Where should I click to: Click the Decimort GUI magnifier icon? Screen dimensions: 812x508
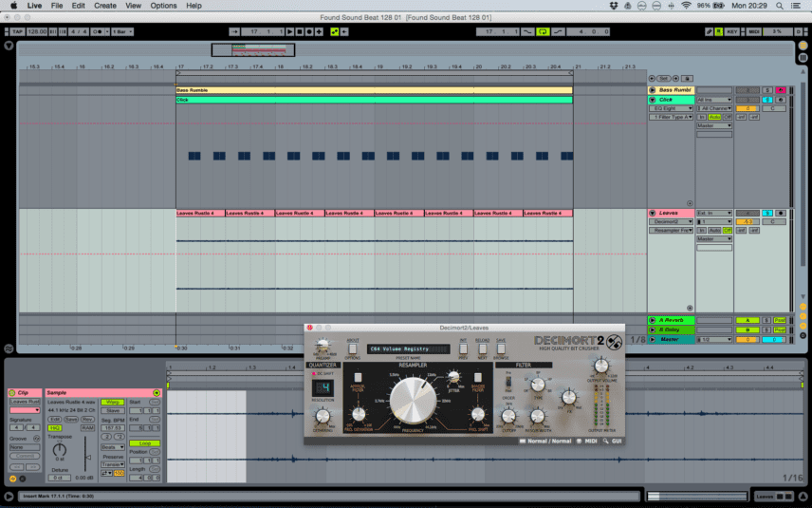click(x=605, y=442)
